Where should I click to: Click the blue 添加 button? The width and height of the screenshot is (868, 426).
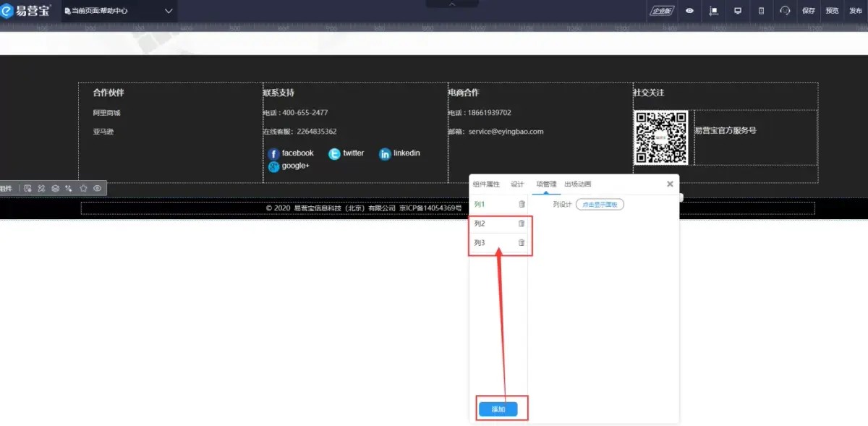click(498, 409)
